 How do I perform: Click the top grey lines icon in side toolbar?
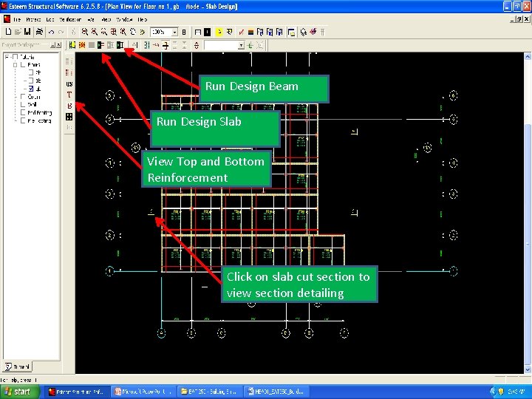[69, 61]
